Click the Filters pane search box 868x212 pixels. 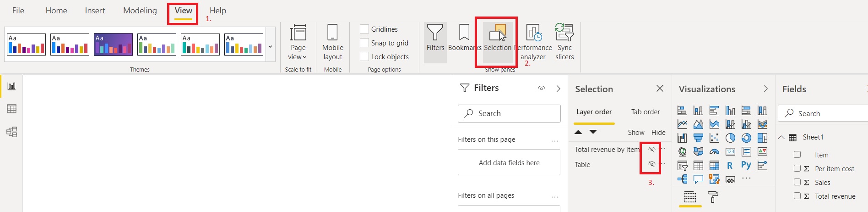(509, 113)
